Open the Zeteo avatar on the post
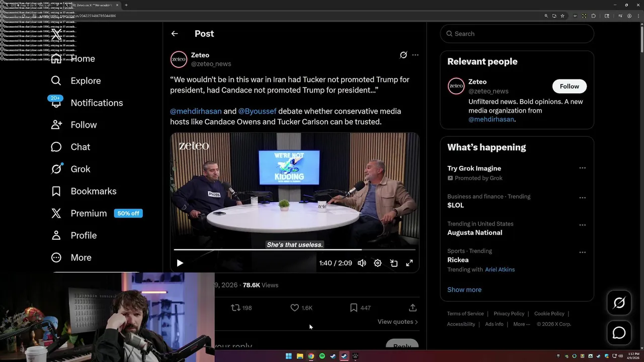This screenshot has width=644, height=362. click(x=179, y=59)
